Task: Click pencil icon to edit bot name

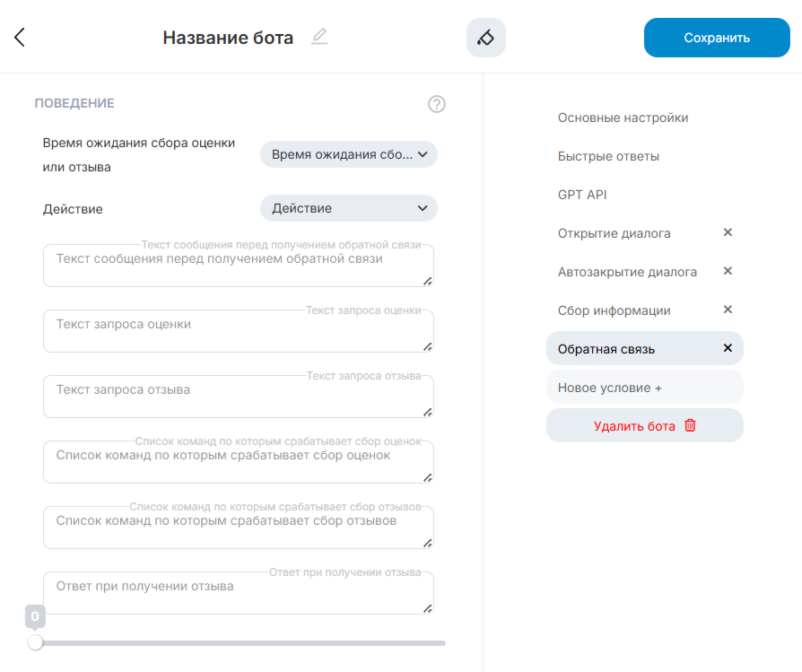Action: pyautogui.click(x=319, y=37)
